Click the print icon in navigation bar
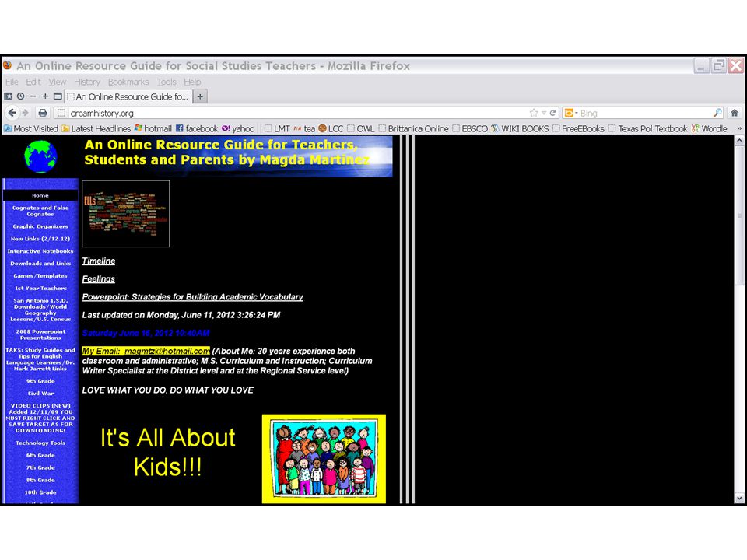The width and height of the screenshot is (747, 560). (43, 113)
